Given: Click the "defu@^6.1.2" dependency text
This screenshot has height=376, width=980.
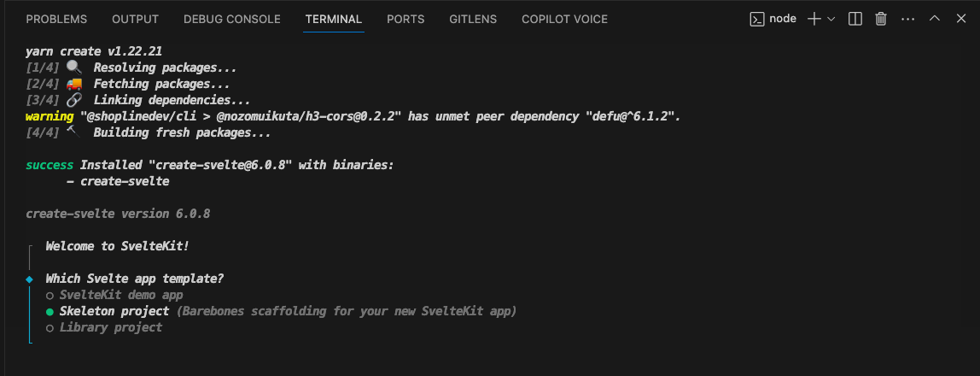Looking at the screenshot, I should (631, 116).
